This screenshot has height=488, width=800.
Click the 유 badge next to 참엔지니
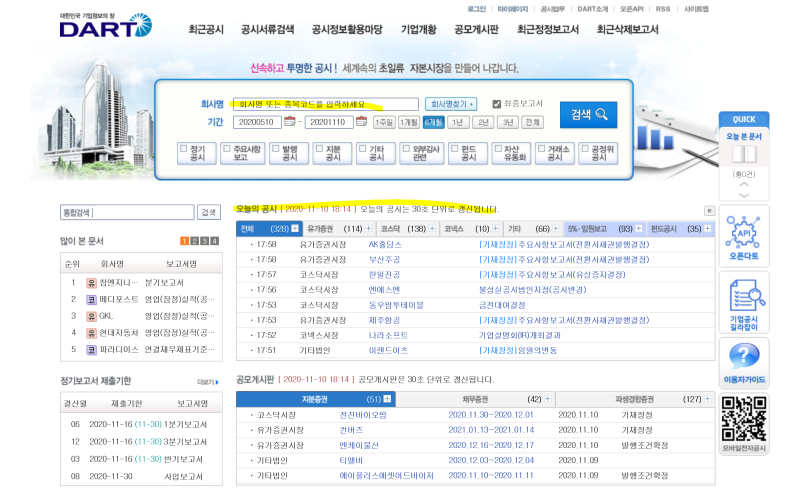coord(91,283)
